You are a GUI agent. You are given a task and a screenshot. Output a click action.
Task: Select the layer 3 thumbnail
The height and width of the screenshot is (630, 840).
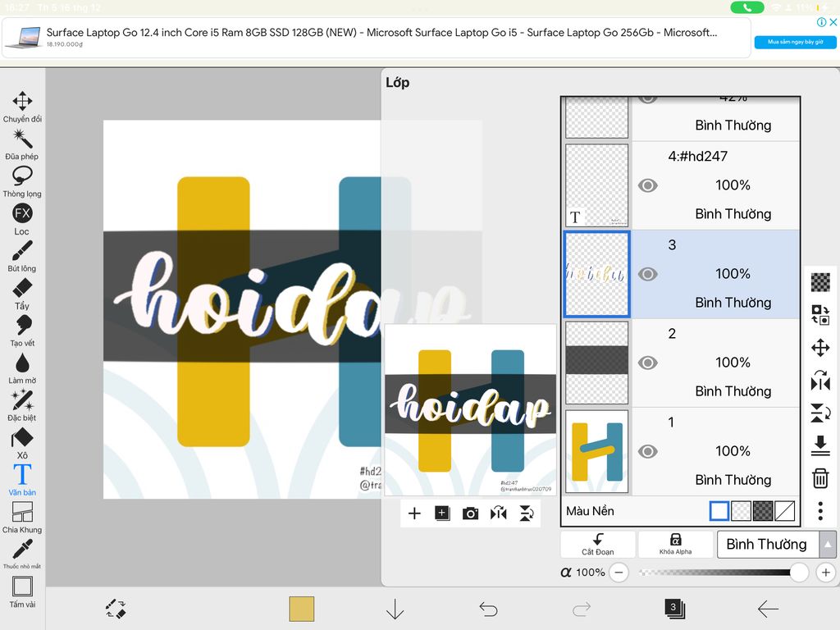(597, 274)
